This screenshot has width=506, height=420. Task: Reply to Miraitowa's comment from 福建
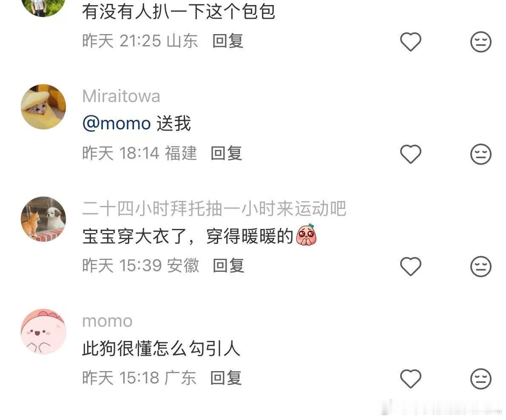tap(226, 153)
